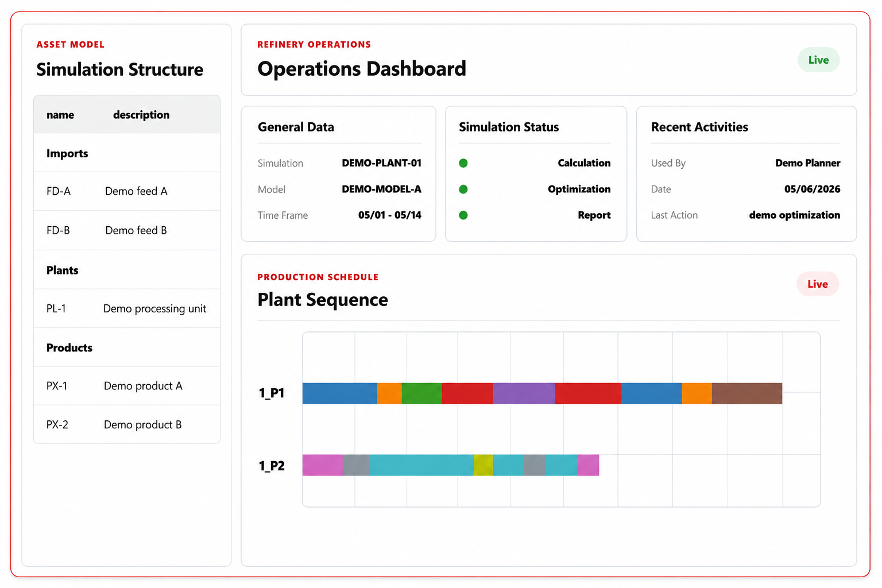Image resolution: width=882 pixels, height=588 pixels.
Task: Click the 05/01 - 05/14 time frame value
Action: pyautogui.click(x=389, y=215)
